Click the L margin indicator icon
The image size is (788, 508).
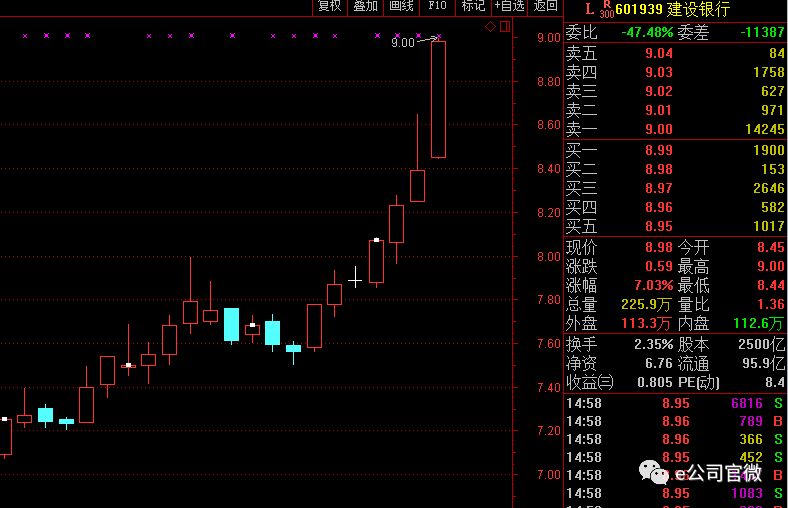[x=589, y=9]
